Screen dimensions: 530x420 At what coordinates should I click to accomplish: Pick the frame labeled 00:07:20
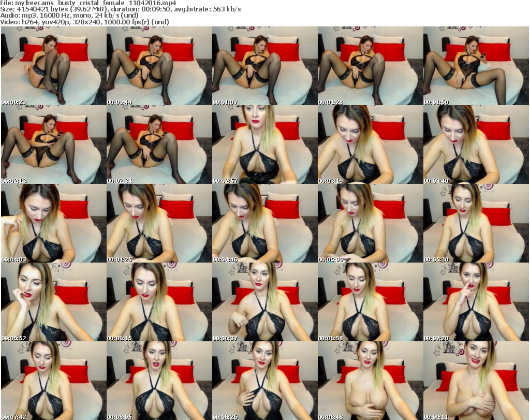476,302
